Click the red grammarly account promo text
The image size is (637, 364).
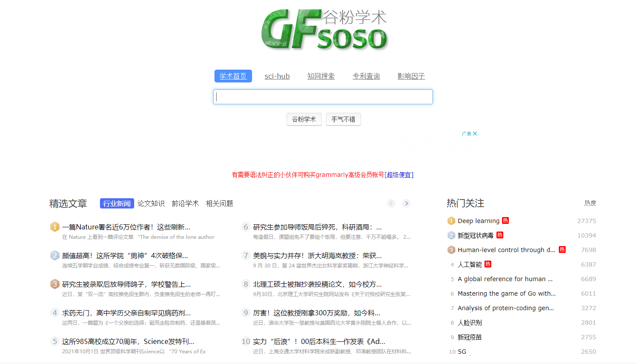[x=308, y=175]
